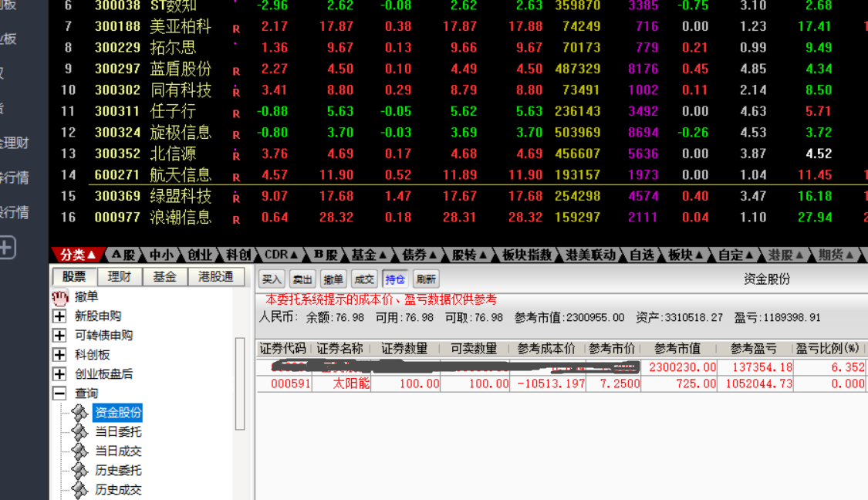Select 资金股份 in the query tree
The width and height of the screenshot is (868, 500).
click(118, 413)
